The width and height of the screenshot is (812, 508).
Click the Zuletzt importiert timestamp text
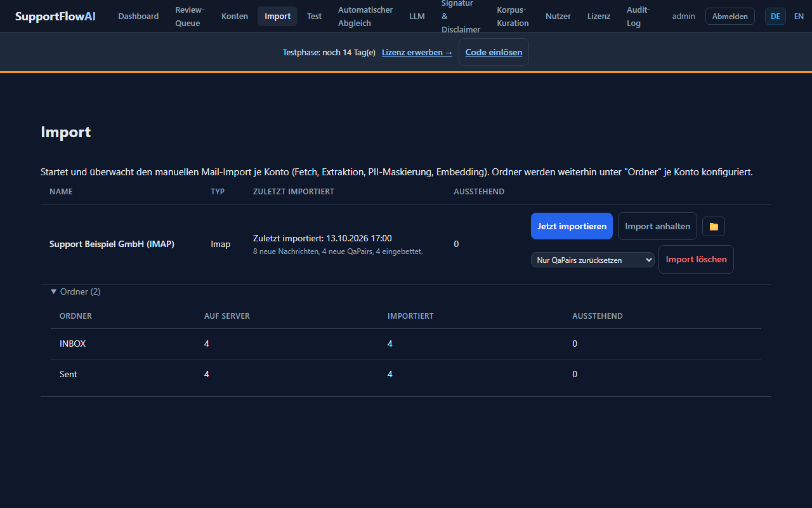click(322, 238)
